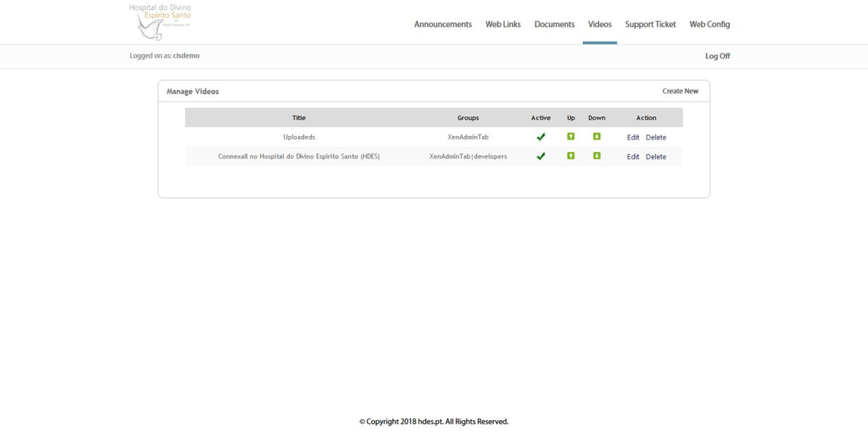Move the Connexall HDES video up
The image size is (868, 434).
tap(570, 156)
